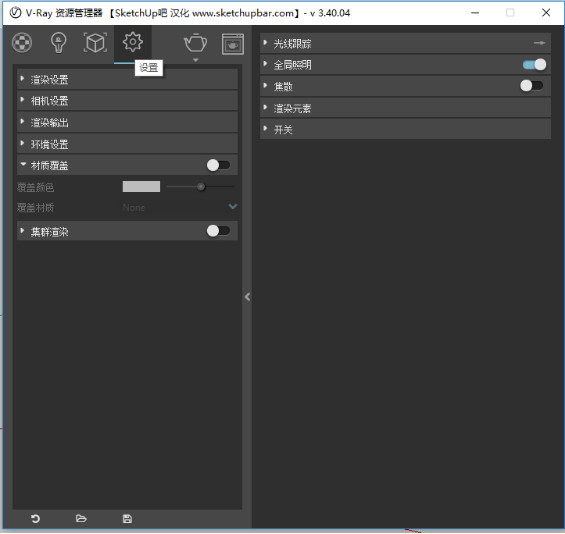Click the 光线跟踪 advanced switch icon

(539, 43)
